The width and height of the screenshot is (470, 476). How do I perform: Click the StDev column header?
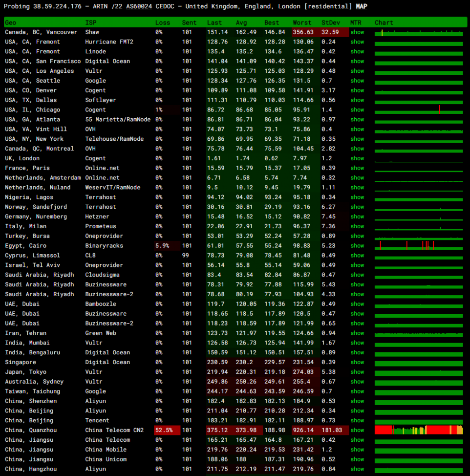[331, 23]
